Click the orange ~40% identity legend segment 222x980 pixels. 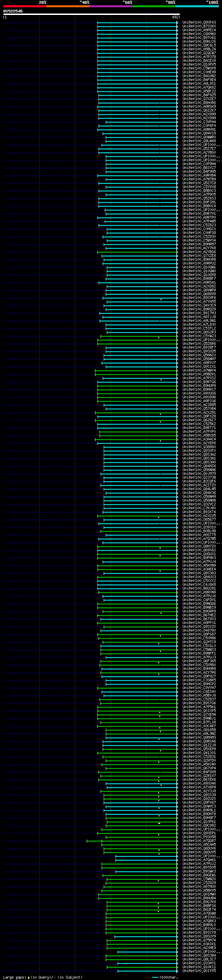[68, 6]
